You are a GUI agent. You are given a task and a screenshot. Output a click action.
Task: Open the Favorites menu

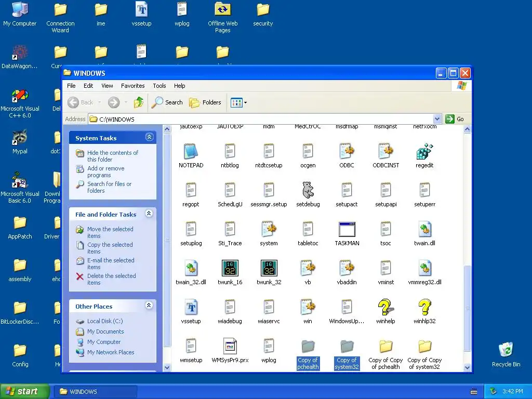click(x=132, y=86)
